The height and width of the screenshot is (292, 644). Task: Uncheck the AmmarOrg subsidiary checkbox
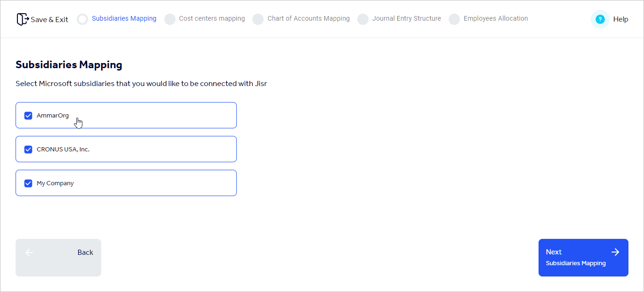[28, 115]
